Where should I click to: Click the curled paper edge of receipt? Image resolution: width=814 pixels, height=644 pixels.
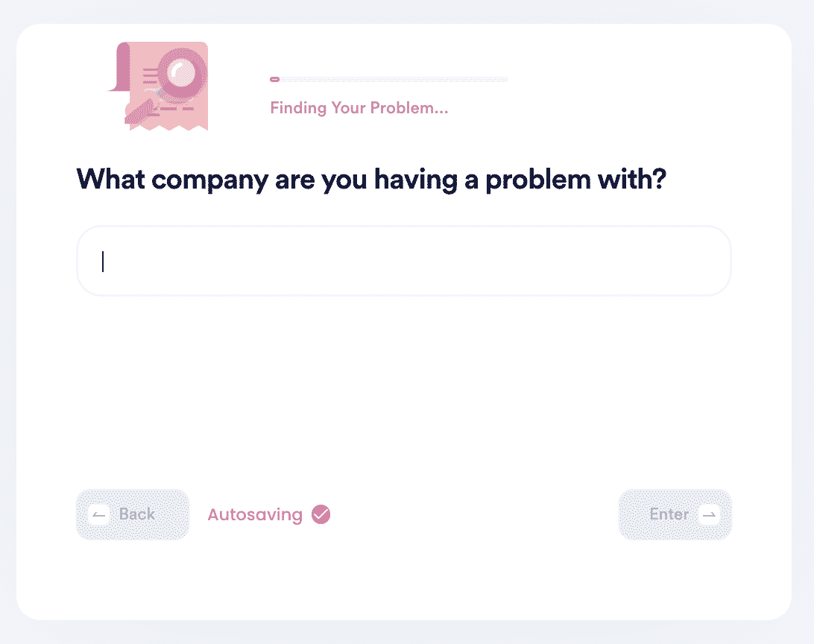(x=120, y=68)
